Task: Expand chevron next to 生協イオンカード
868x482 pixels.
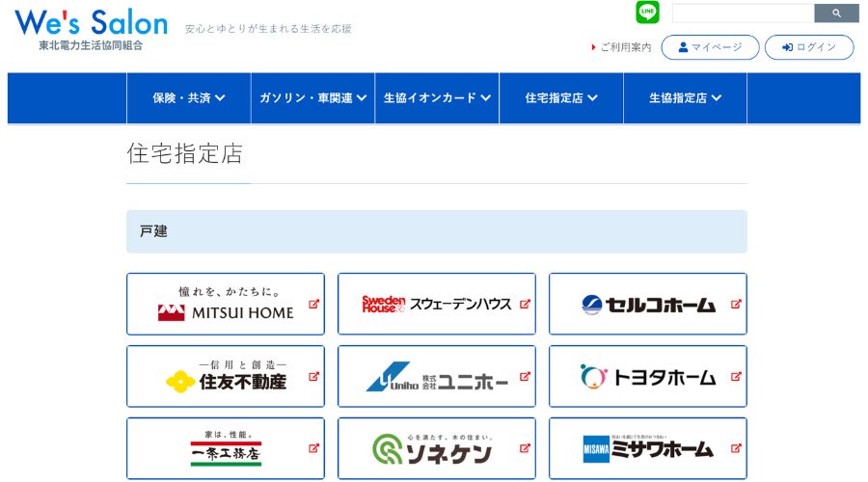Action: (485, 98)
